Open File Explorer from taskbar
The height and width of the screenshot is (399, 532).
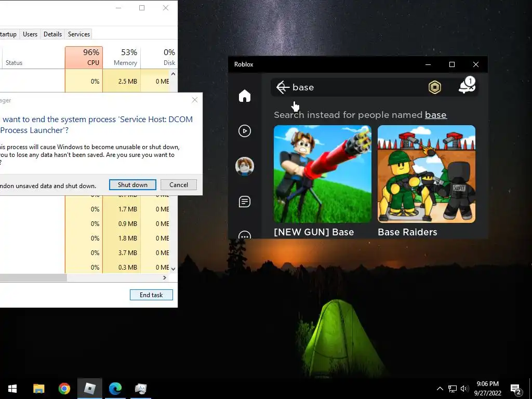pyautogui.click(x=38, y=389)
